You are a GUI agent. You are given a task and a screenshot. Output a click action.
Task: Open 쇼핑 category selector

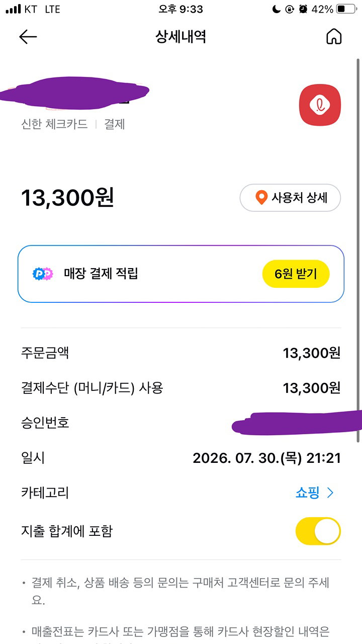tap(315, 493)
